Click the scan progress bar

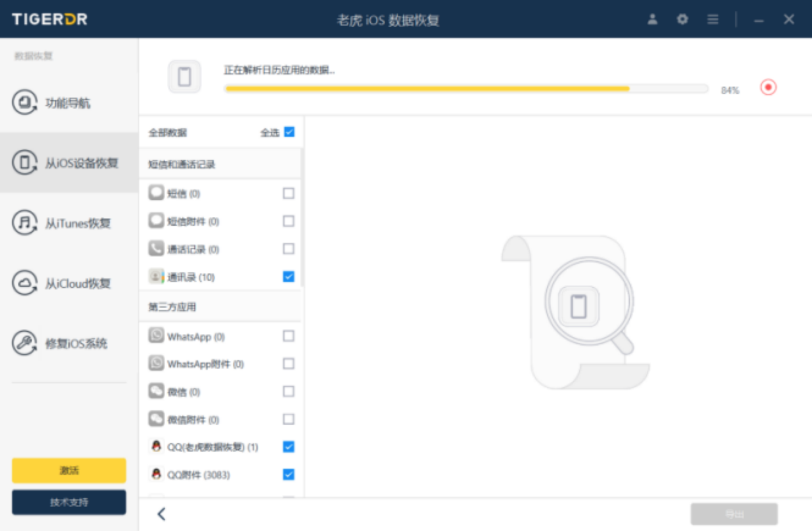tap(466, 89)
